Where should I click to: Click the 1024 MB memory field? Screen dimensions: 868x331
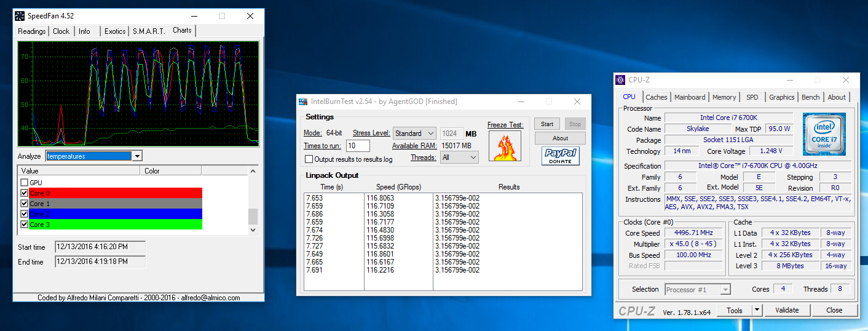point(452,134)
